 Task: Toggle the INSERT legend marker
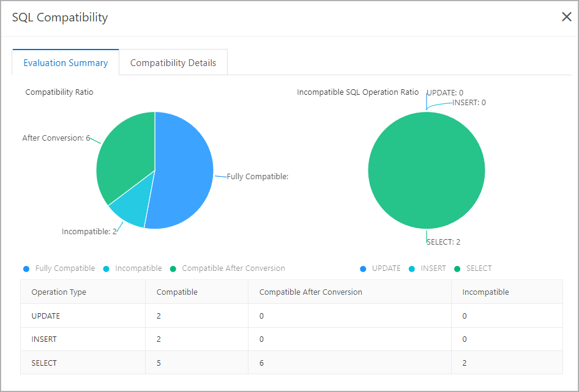point(412,268)
